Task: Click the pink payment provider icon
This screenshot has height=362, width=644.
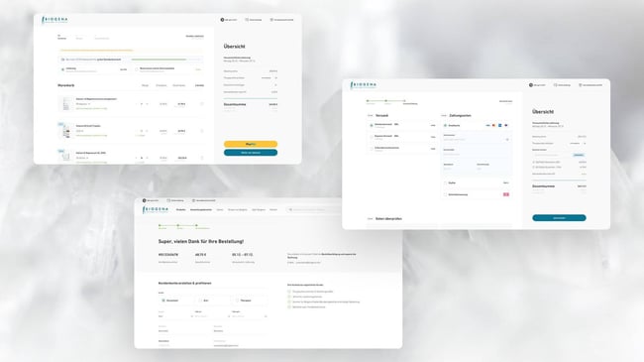Action: (x=506, y=194)
